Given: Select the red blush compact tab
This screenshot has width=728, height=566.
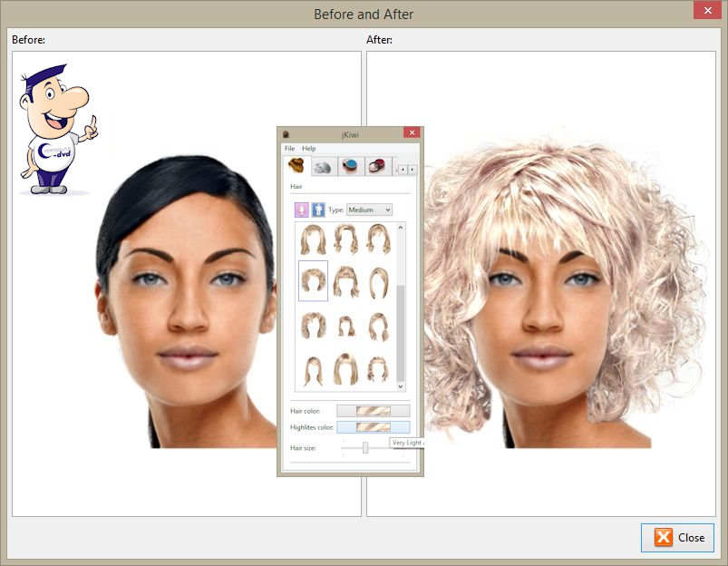Looking at the screenshot, I should (x=376, y=167).
